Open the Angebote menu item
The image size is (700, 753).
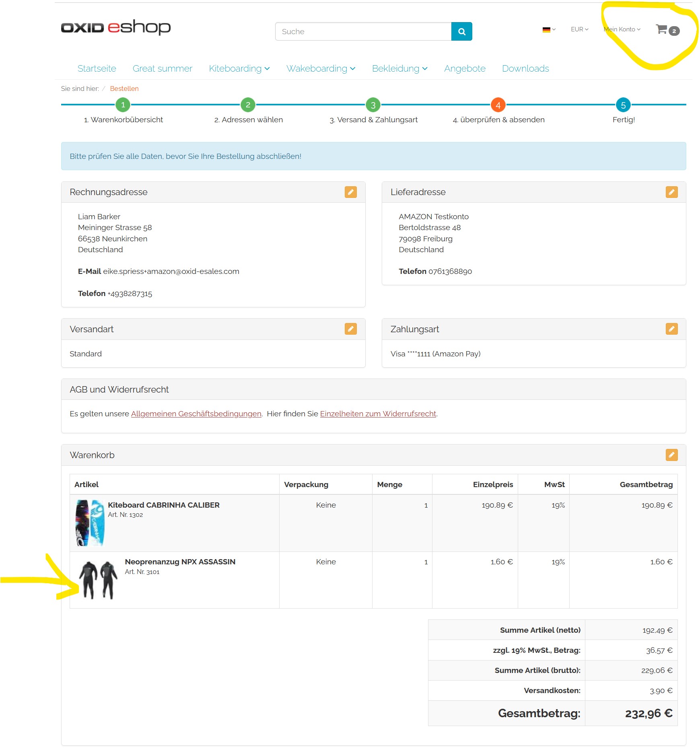click(x=465, y=69)
